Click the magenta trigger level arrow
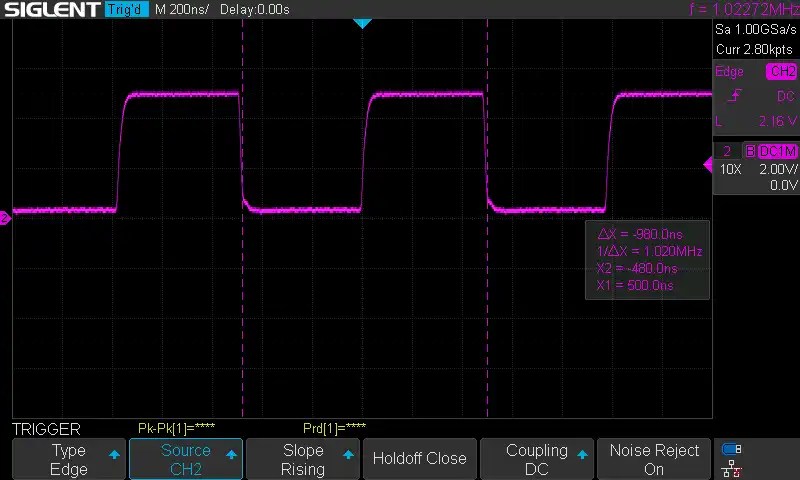 click(x=706, y=163)
